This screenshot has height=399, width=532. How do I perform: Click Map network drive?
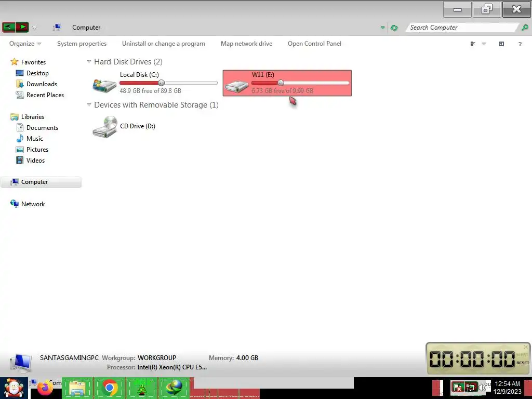tap(246, 44)
